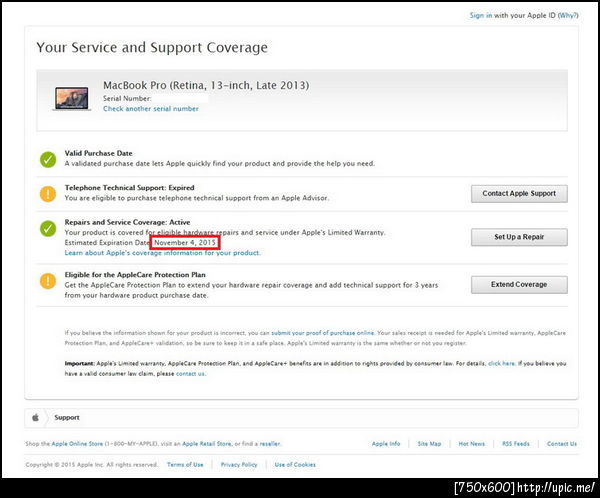Click orange warning icon for AppleCare Protection Plan
600x498 pixels.
(48, 281)
